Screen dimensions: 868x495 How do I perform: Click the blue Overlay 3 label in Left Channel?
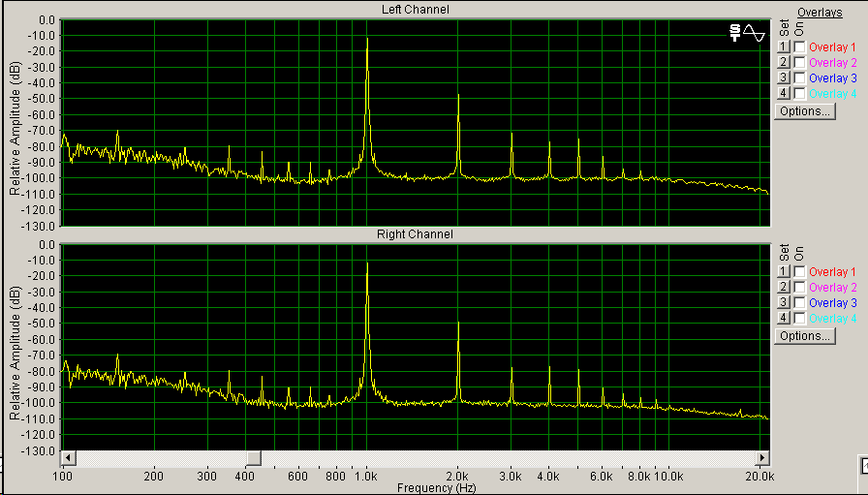tap(832, 78)
